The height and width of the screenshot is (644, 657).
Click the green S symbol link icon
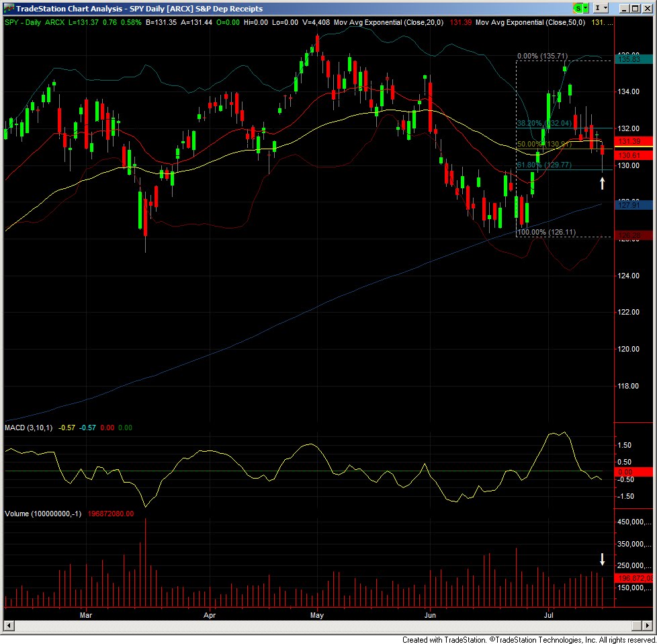tap(578, 8)
